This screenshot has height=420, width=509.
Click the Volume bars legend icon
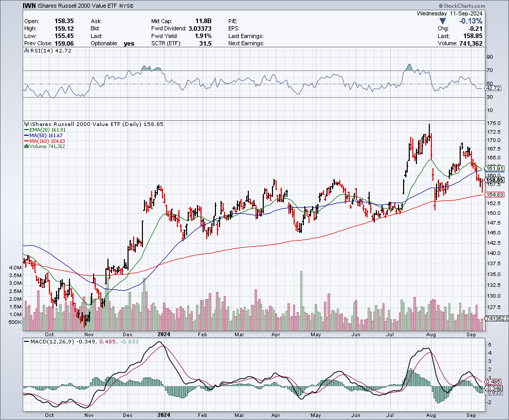[26, 147]
